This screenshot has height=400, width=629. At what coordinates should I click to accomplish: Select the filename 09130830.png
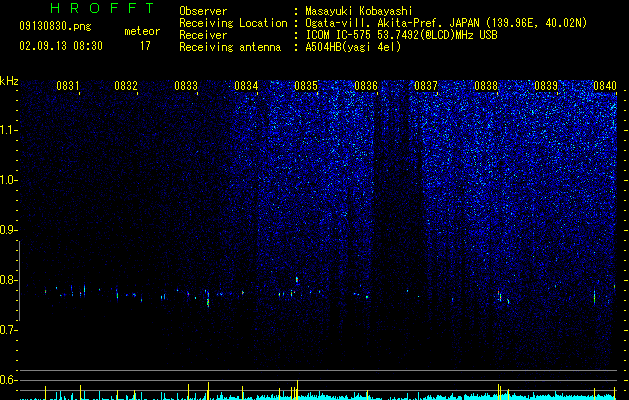coord(55,26)
